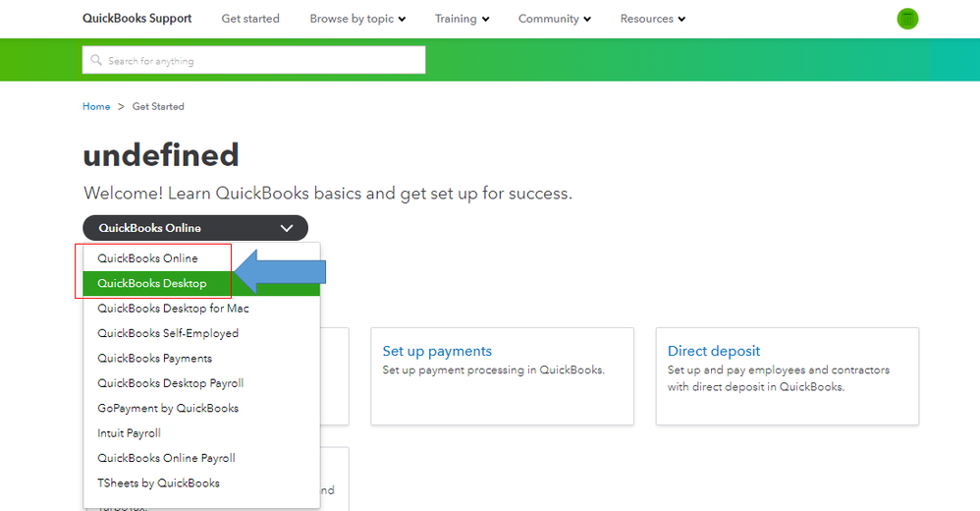
Task: Choose QuickBooks Self-Employed option
Action: [x=201, y=333]
